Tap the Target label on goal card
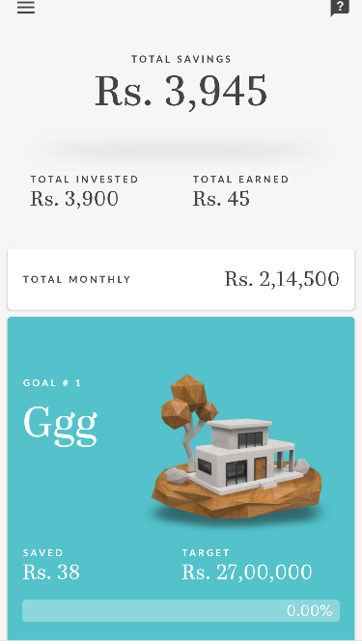The image size is (362, 644). click(206, 553)
